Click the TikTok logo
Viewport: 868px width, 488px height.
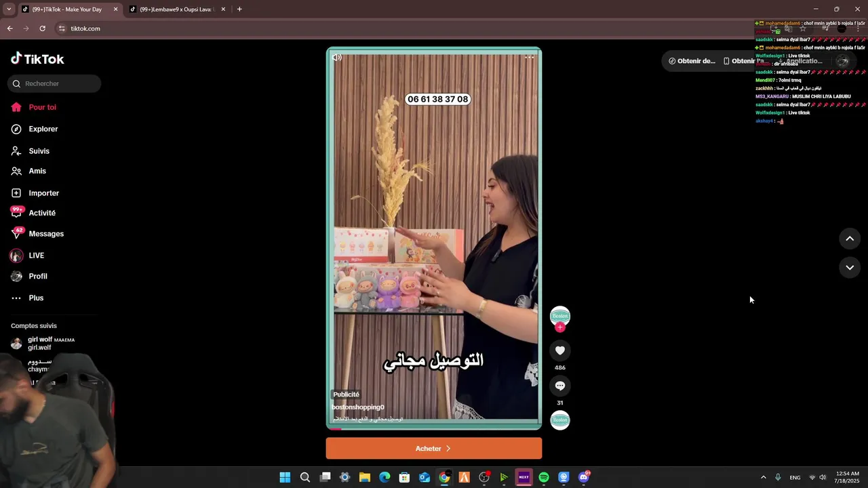[37, 59]
